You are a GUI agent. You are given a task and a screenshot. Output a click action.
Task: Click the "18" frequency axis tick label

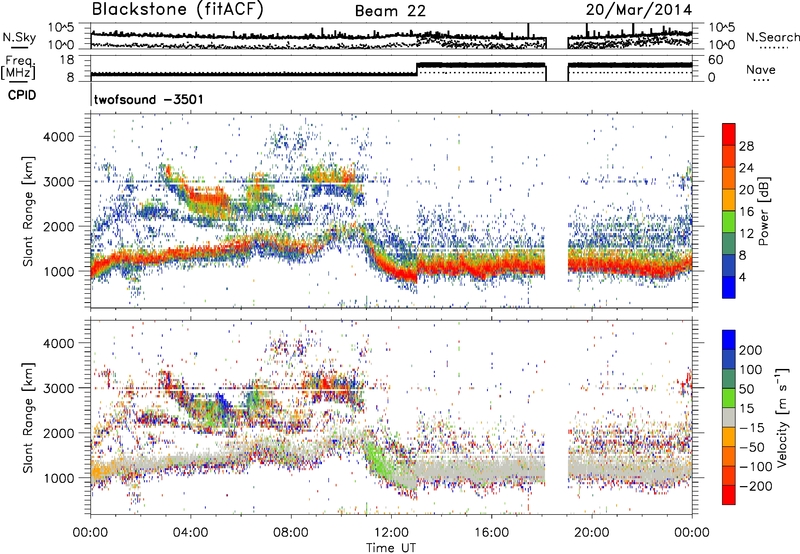(67, 60)
